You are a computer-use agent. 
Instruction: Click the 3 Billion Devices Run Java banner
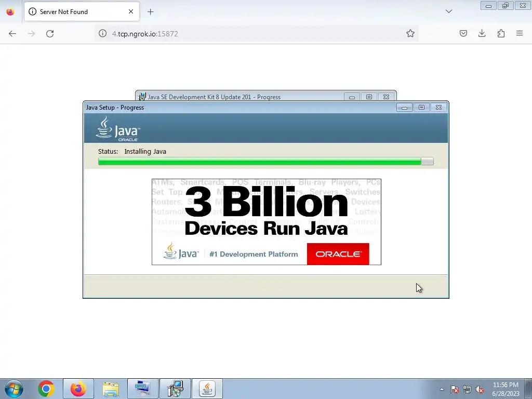(x=267, y=221)
